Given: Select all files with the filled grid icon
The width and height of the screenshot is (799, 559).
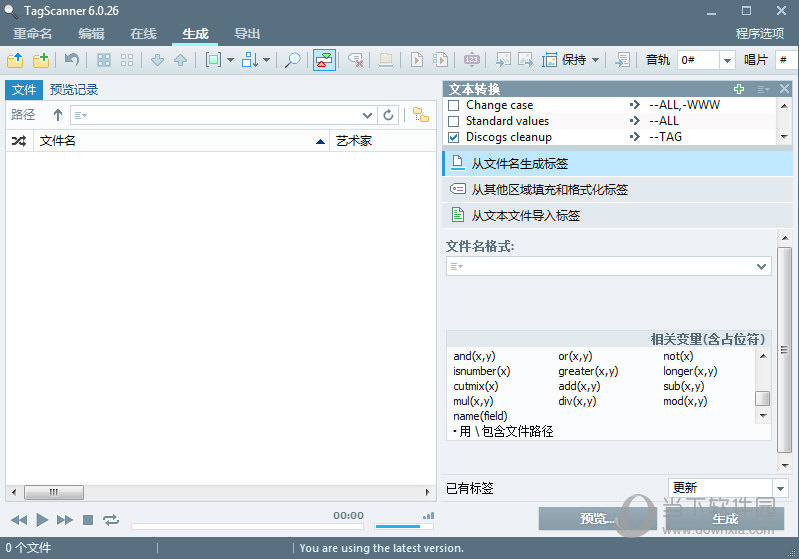Looking at the screenshot, I should 104,60.
